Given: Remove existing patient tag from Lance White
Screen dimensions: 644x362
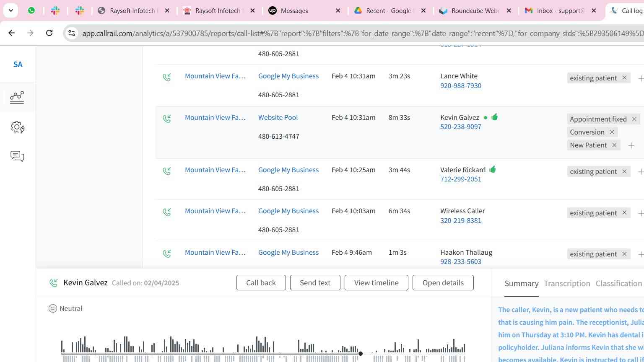Looking at the screenshot, I should (x=624, y=78).
